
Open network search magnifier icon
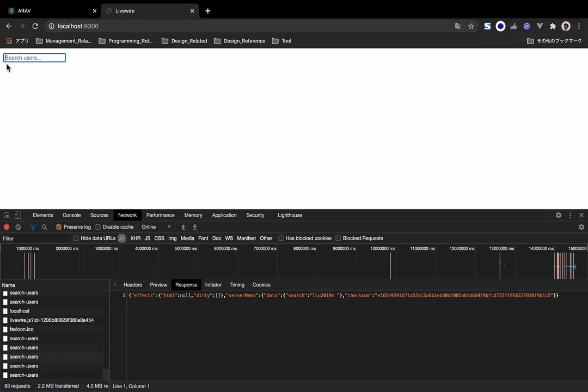(44, 227)
